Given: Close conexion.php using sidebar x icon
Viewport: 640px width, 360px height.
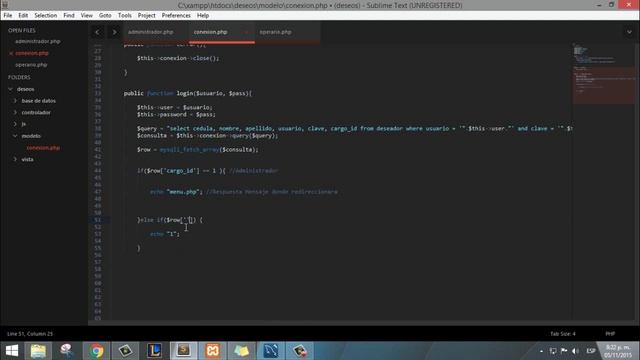Looking at the screenshot, I should [x=11, y=53].
